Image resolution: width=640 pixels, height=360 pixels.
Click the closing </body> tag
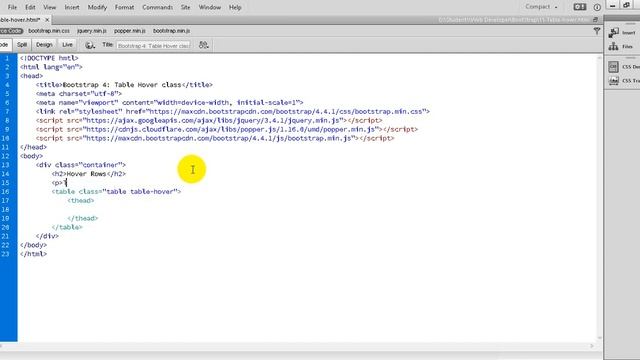[33, 245]
